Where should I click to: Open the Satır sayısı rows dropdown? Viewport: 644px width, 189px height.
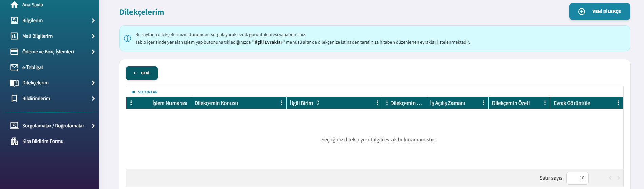(578, 178)
